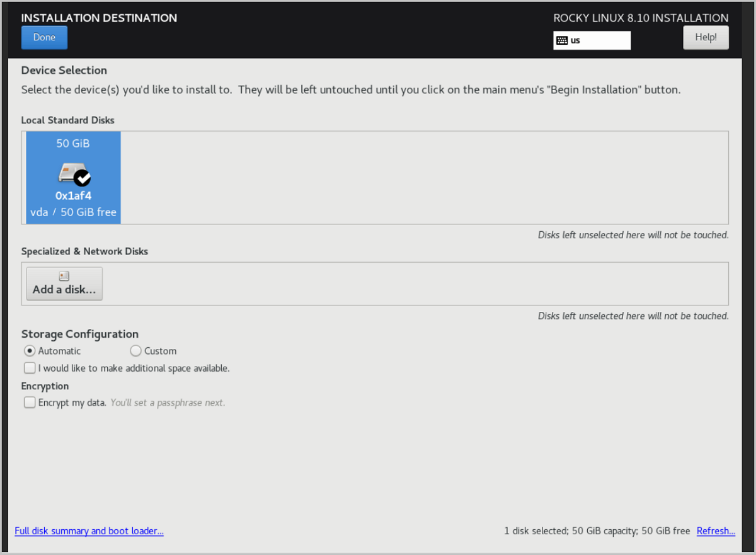Click the You'll set a passphrase next hint
This screenshot has width=756, height=555.
(x=168, y=403)
